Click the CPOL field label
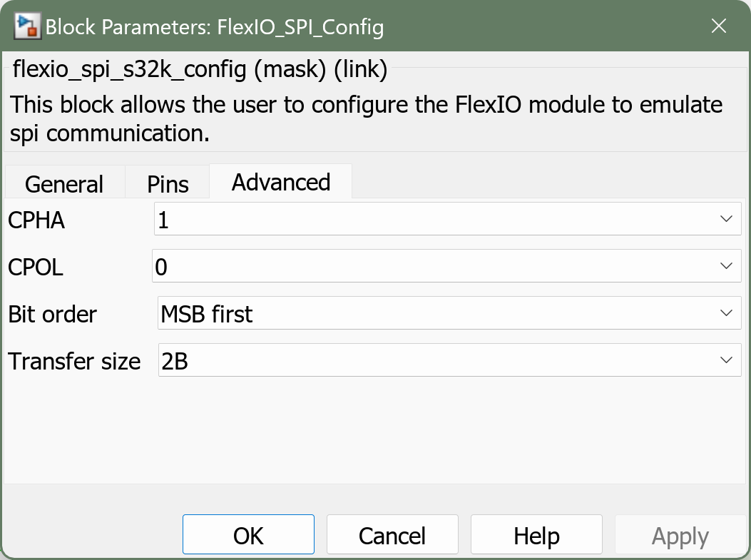The width and height of the screenshot is (751, 560). [x=36, y=268]
